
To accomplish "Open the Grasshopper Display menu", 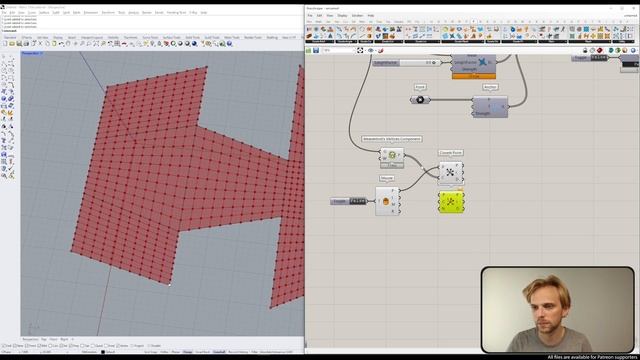I will (x=342, y=16).
